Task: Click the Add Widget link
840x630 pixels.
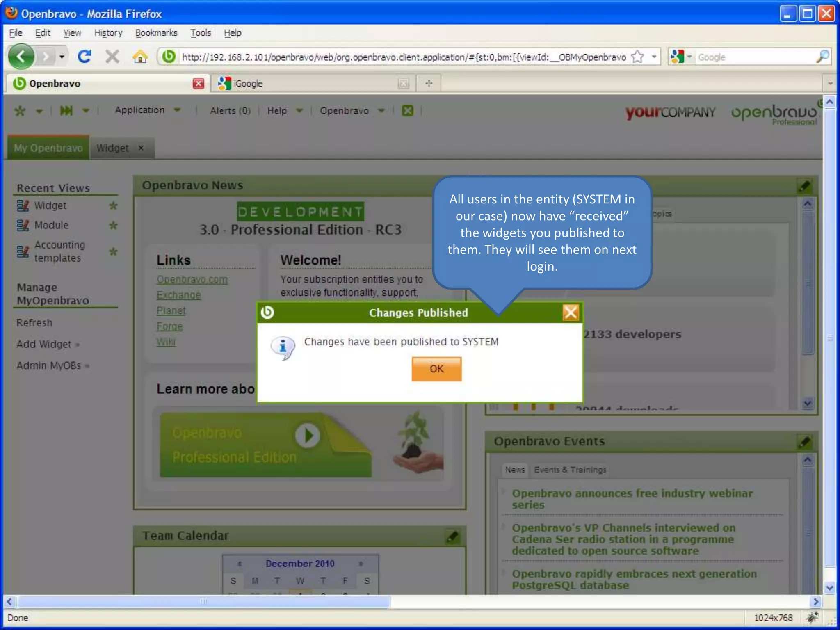Action: pyautogui.click(x=44, y=344)
